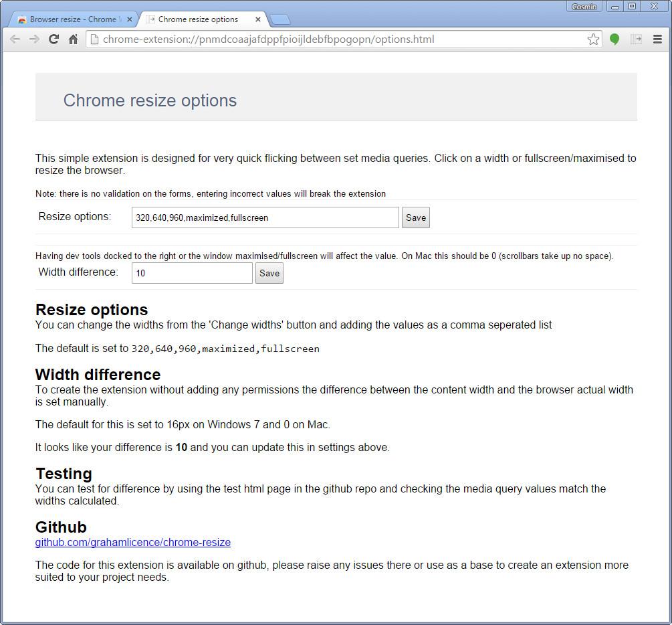
Task: Click the browser address bar
Action: (334, 39)
